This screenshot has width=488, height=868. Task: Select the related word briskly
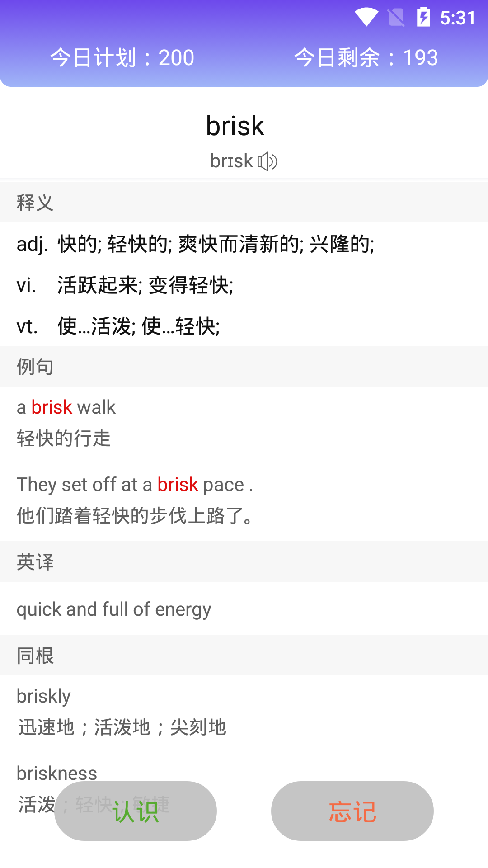pos(43,695)
